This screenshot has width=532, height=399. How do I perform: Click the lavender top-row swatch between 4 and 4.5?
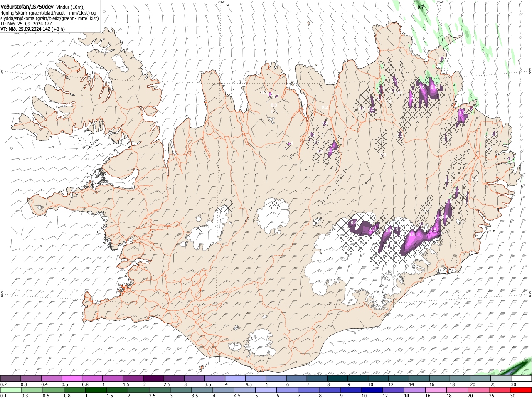click(x=235, y=379)
